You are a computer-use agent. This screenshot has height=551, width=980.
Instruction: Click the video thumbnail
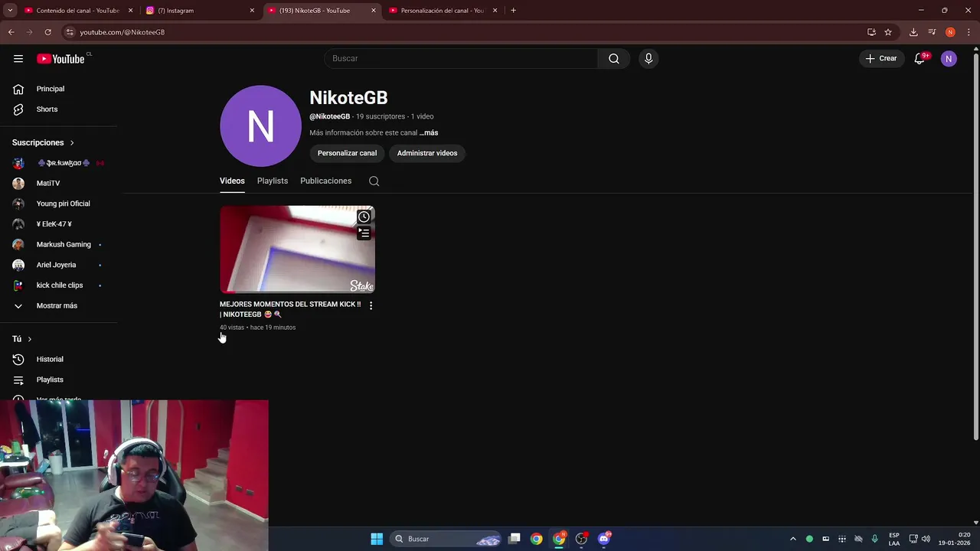(x=297, y=249)
